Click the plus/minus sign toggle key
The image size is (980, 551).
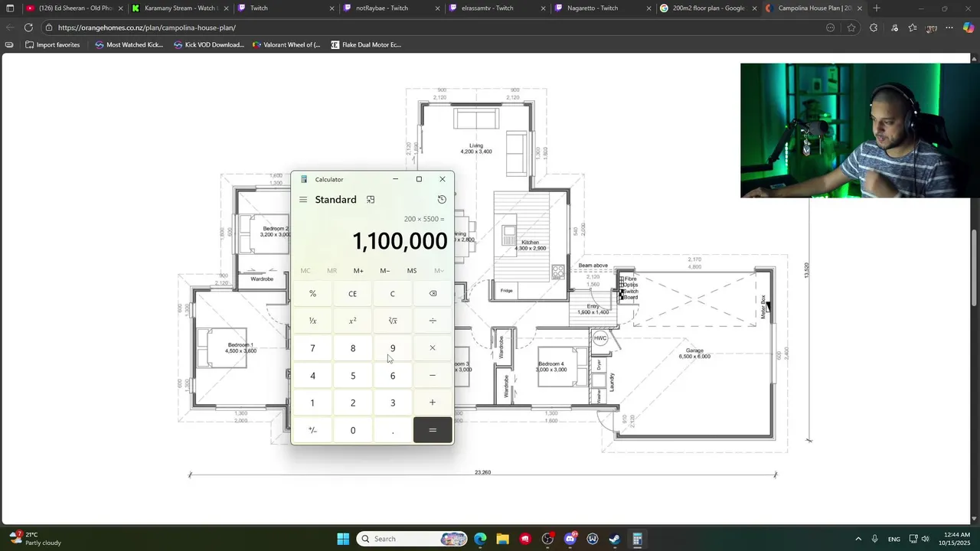pyautogui.click(x=312, y=430)
